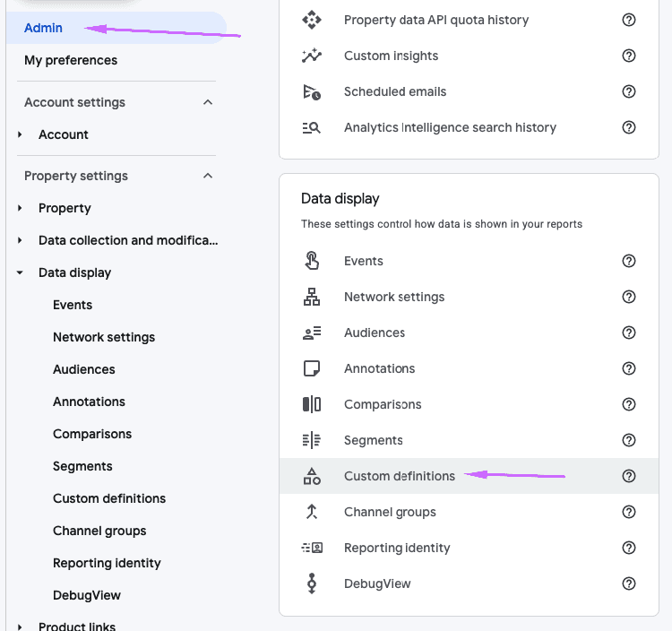Click the Channel groups merge icon

pyautogui.click(x=312, y=512)
